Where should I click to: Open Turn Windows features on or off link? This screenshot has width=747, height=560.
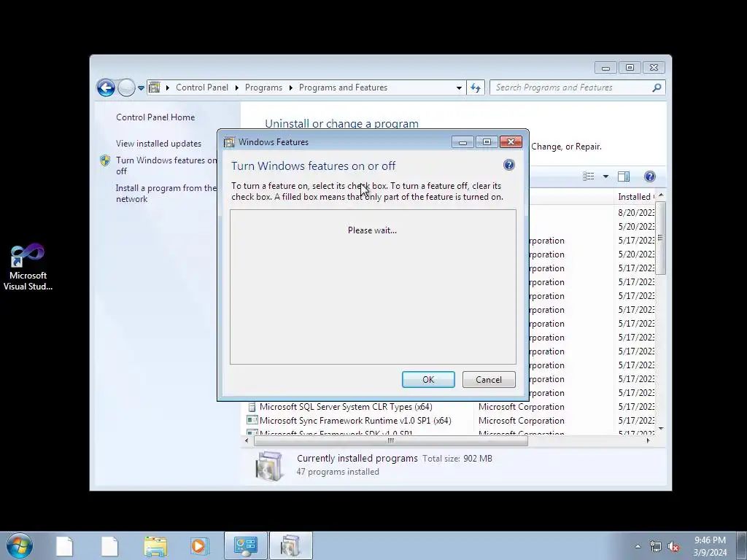click(x=166, y=166)
